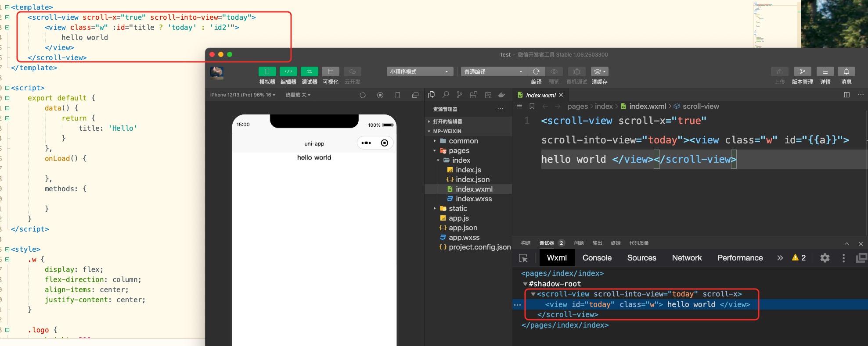The width and height of the screenshot is (868, 346).
Task: Show more devtools tabs chevron
Action: coord(780,258)
